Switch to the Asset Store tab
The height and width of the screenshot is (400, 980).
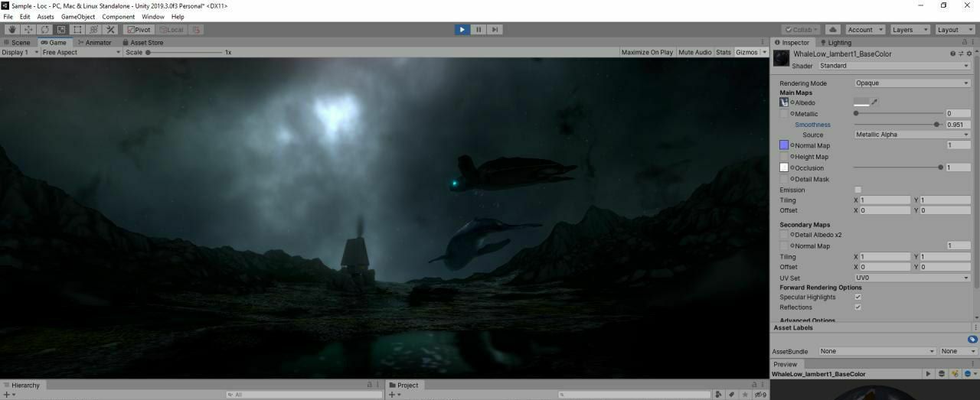pyautogui.click(x=142, y=43)
